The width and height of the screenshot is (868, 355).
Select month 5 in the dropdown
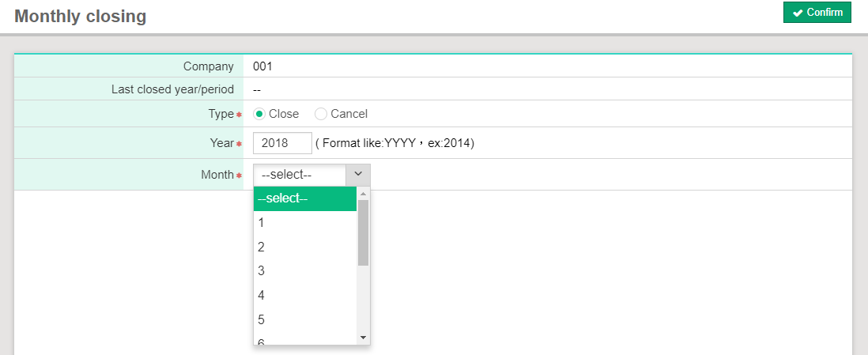pyautogui.click(x=304, y=320)
